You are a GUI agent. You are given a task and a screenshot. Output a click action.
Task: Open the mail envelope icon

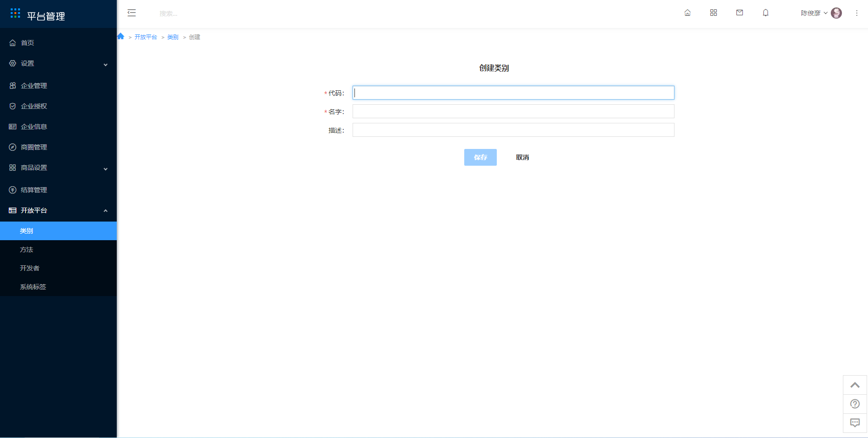(740, 13)
